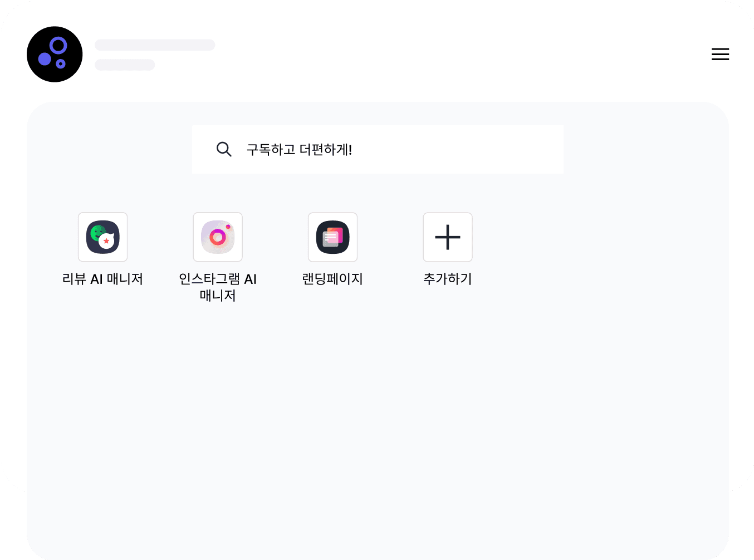
Task: Click inside the light gray dashboard panel area
Action: tap(378, 390)
